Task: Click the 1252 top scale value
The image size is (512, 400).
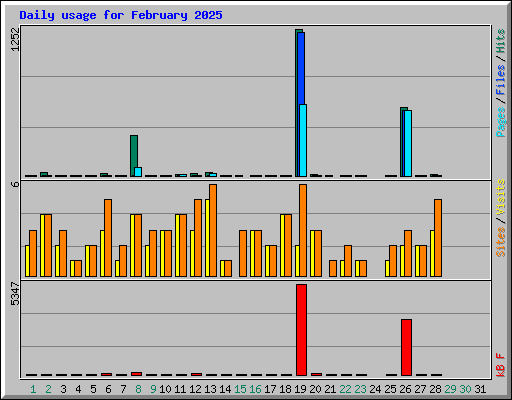Action: click(15, 39)
